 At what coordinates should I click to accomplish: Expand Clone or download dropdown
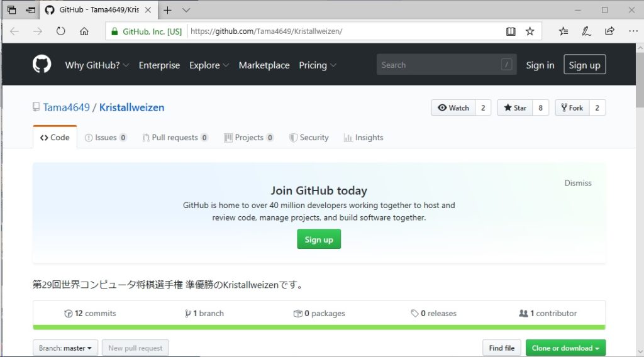[565, 348]
